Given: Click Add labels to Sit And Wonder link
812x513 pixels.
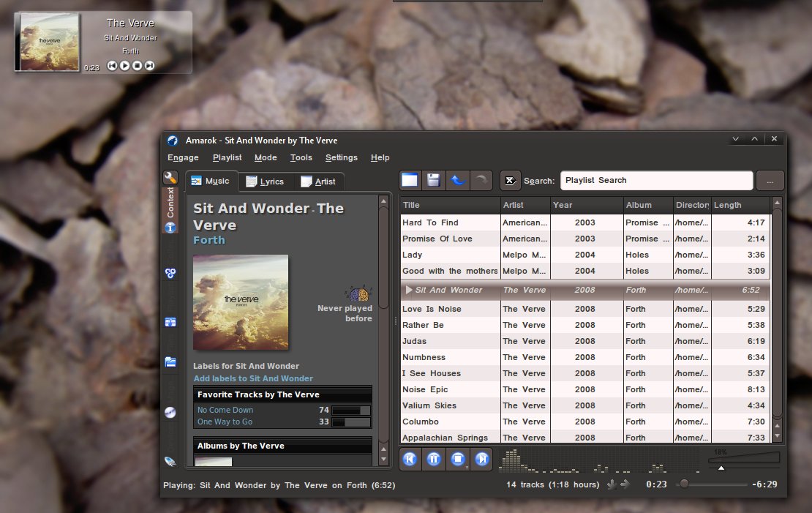Looking at the screenshot, I should click(253, 379).
